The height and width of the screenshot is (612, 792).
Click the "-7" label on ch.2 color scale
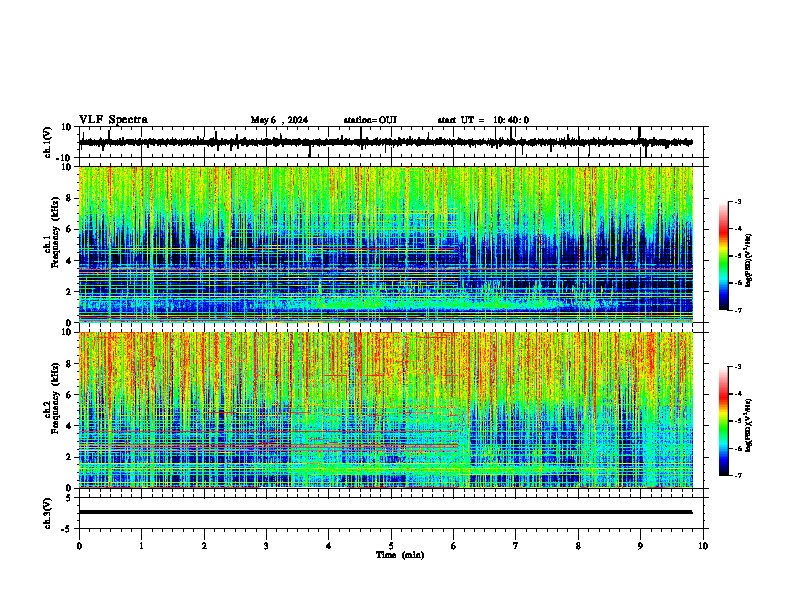point(738,475)
